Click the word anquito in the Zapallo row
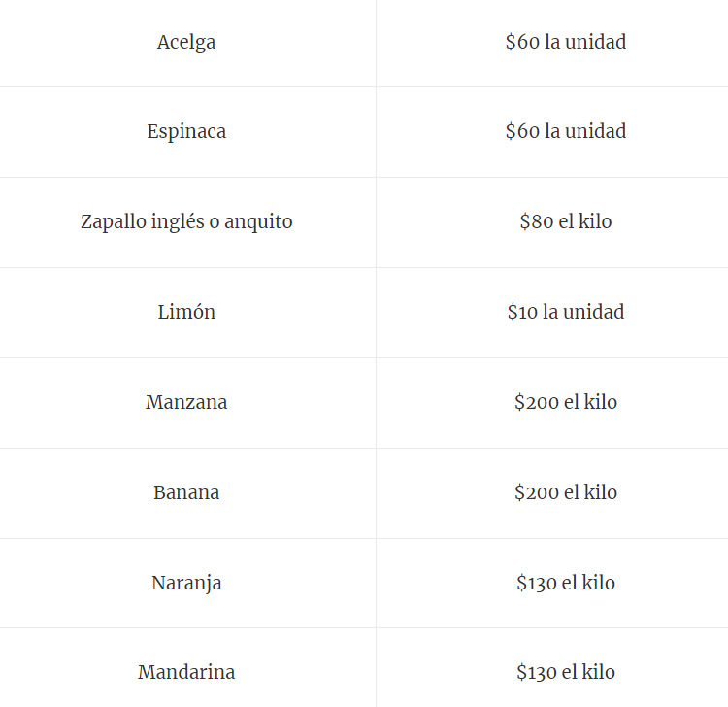The image size is (728, 707). point(258,221)
